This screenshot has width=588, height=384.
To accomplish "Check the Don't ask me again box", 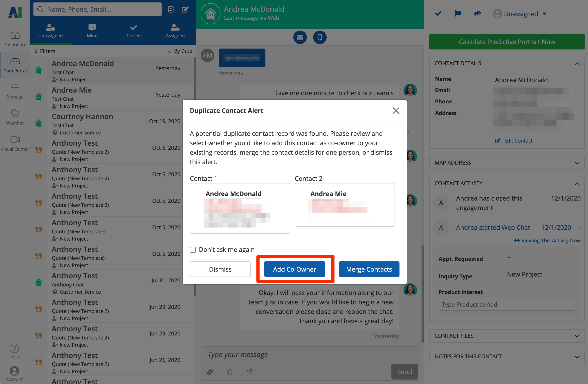I will [x=193, y=250].
